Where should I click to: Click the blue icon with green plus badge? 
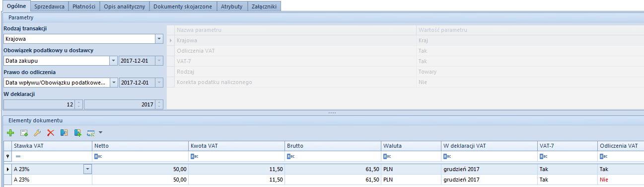click(77, 133)
